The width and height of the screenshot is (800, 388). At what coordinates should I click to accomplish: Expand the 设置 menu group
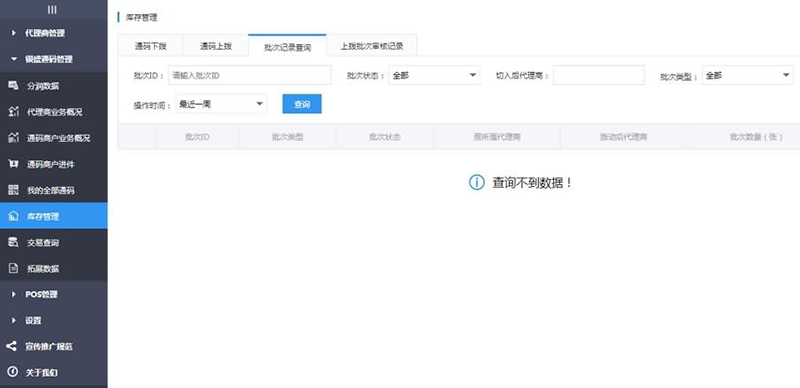coord(54,321)
